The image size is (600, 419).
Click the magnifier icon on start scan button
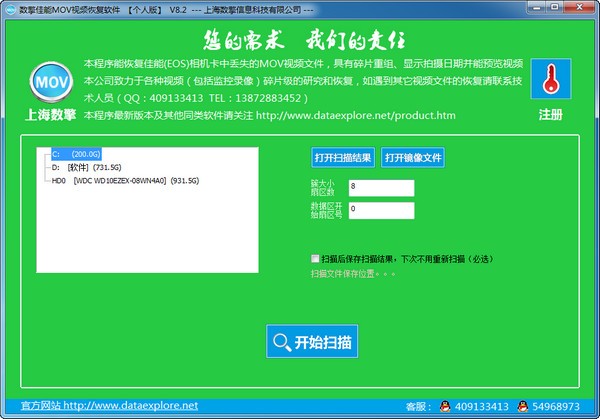pyautogui.click(x=281, y=343)
